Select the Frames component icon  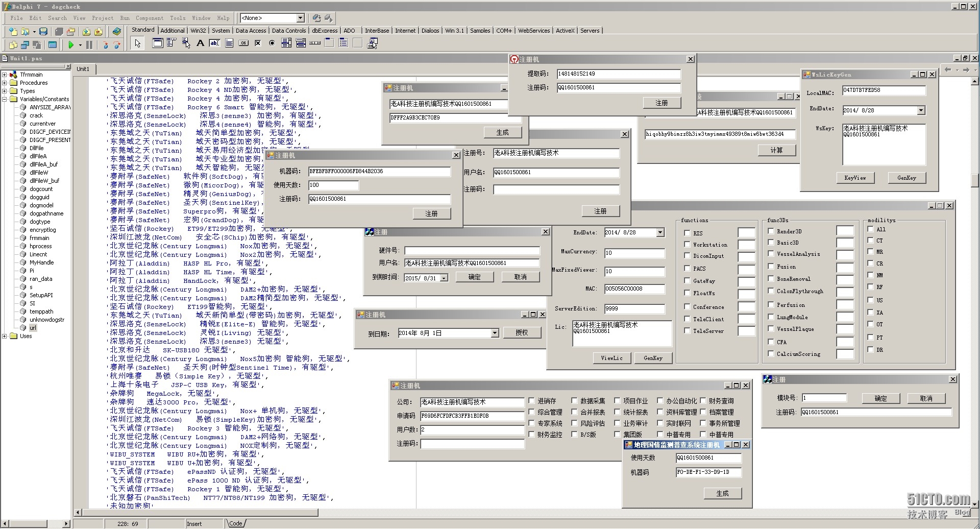click(158, 43)
